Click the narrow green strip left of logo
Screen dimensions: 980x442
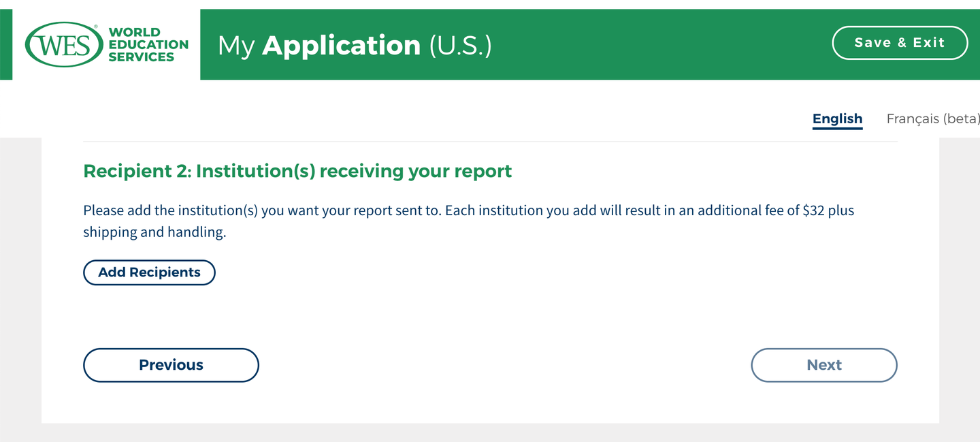[x=5, y=45]
